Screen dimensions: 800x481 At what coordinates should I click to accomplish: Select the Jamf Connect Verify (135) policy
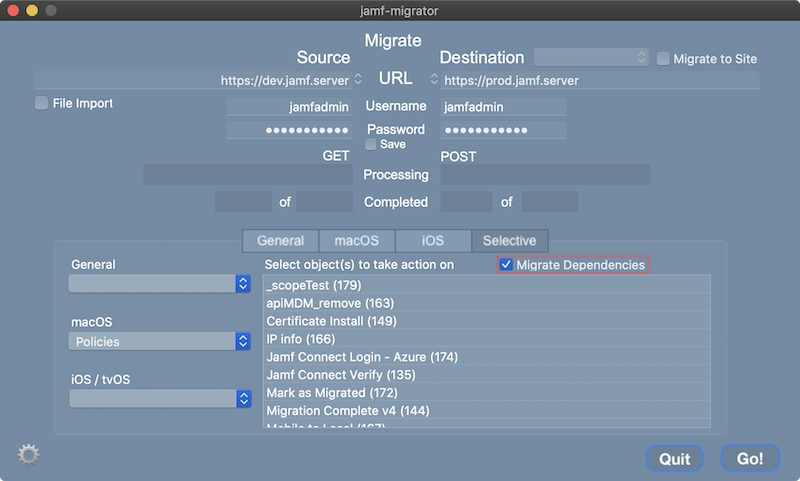click(487, 374)
